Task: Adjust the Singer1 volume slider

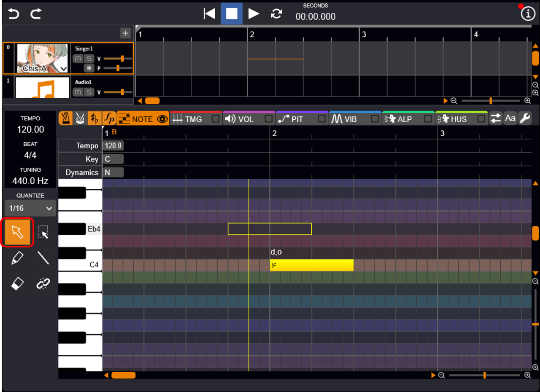Action: tap(122, 59)
